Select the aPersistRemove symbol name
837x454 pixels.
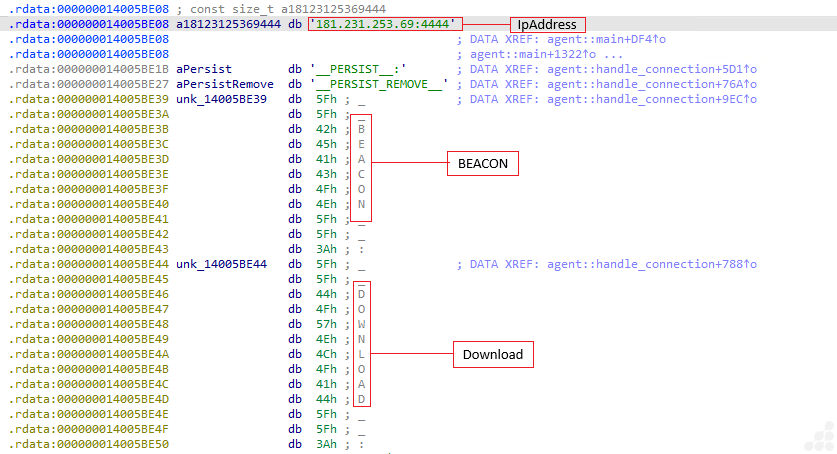coord(226,84)
